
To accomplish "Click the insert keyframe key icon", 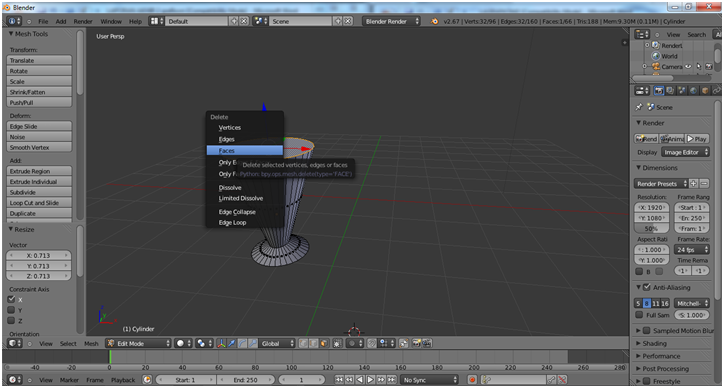I will (x=551, y=380).
